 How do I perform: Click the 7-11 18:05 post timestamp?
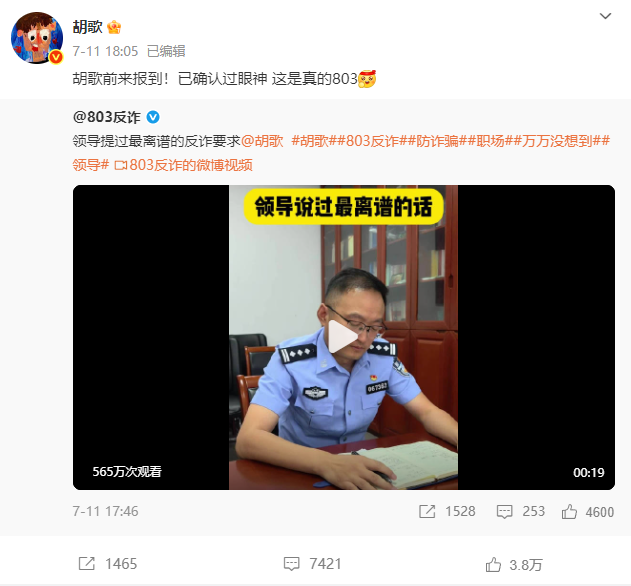(105, 51)
